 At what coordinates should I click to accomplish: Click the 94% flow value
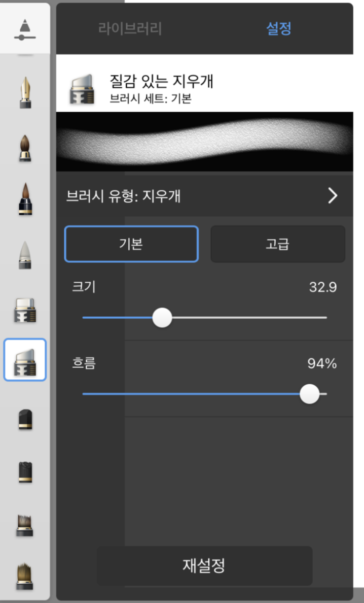322,363
